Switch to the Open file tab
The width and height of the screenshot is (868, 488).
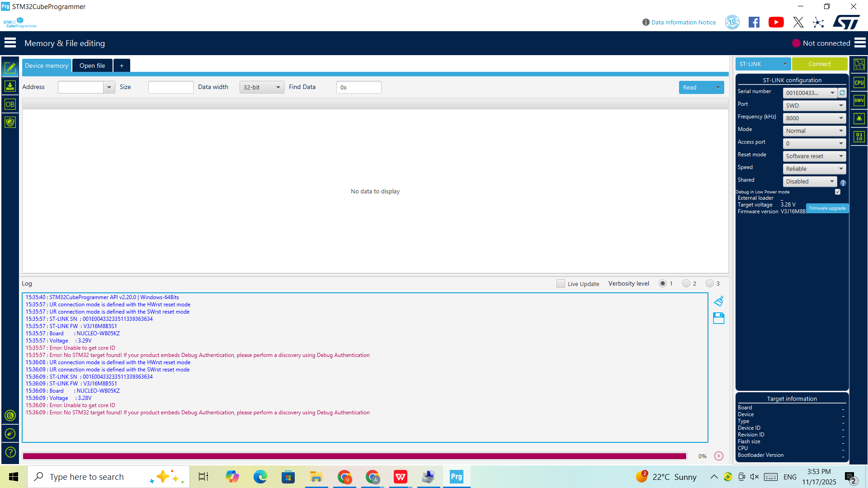coord(92,66)
